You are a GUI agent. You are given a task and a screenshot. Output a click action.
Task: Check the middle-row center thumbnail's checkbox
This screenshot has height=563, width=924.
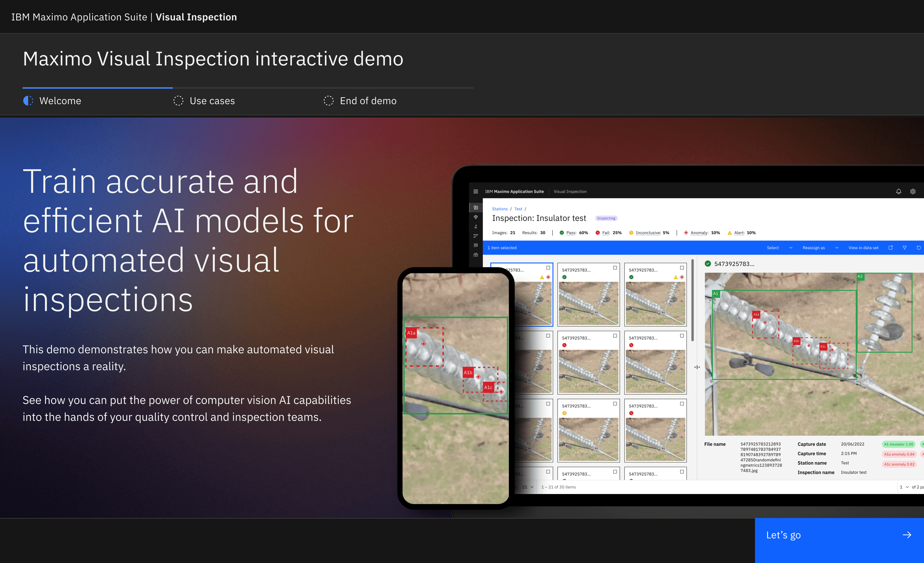pos(615,336)
